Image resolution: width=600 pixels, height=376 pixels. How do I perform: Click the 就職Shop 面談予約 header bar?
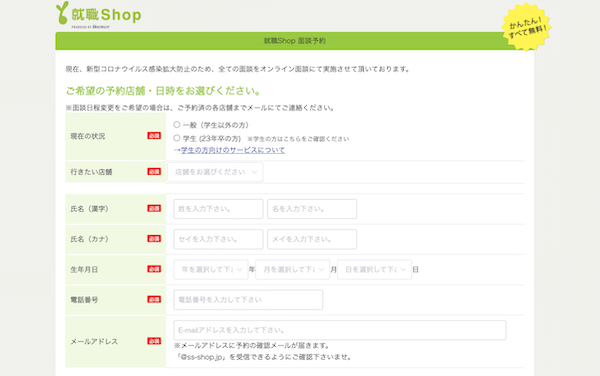coord(295,41)
